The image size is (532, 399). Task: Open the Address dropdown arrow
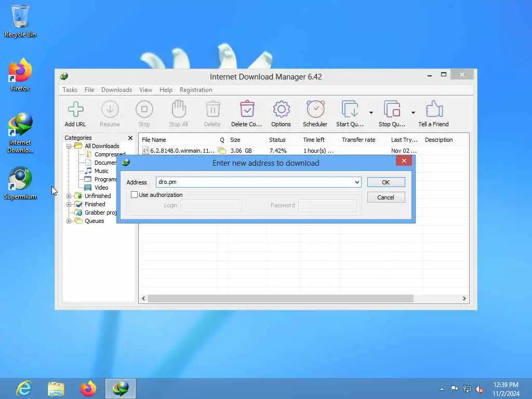[x=357, y=182]
